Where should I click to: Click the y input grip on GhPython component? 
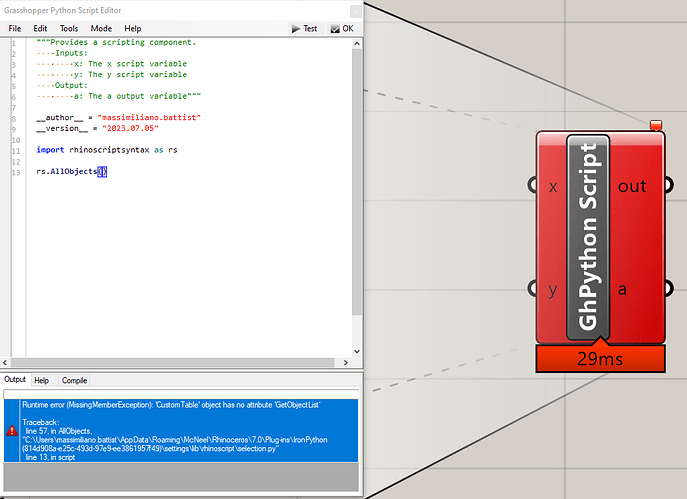pyautogui.click(x=533, y=288)
